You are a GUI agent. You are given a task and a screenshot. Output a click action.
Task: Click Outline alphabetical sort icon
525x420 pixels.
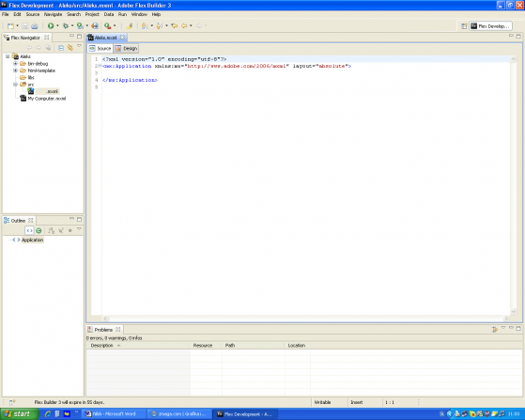pos(52,230)
